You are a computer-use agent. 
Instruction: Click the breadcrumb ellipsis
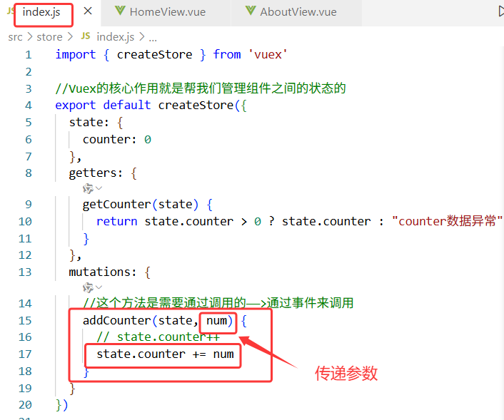coord(153,39)
